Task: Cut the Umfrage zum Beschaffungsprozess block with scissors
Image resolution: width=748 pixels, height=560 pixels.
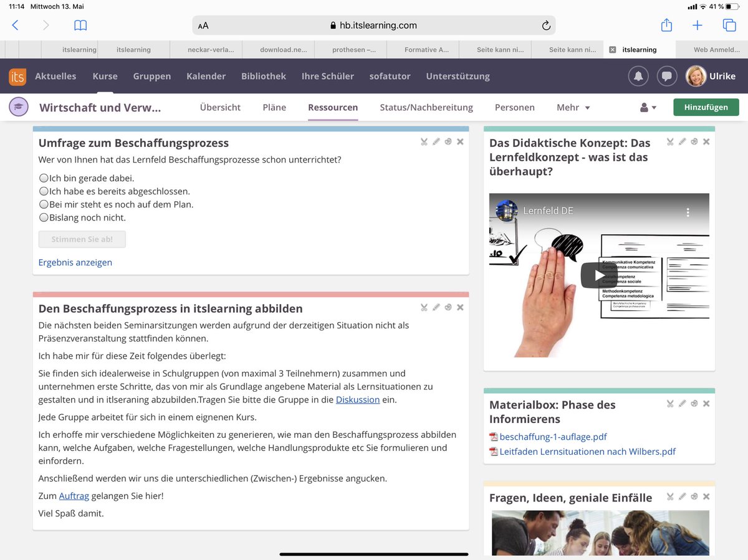Action: click(424, 142)
